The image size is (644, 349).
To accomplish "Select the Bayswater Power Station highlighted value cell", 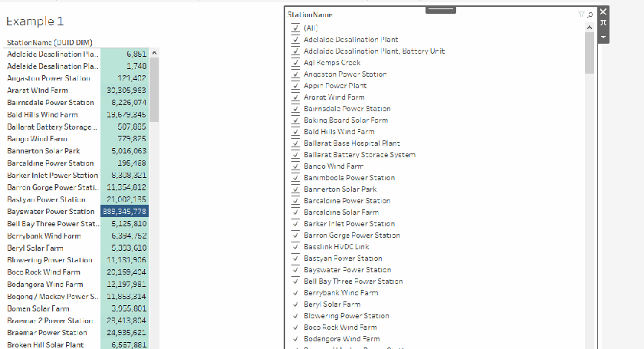I will 119,211.
